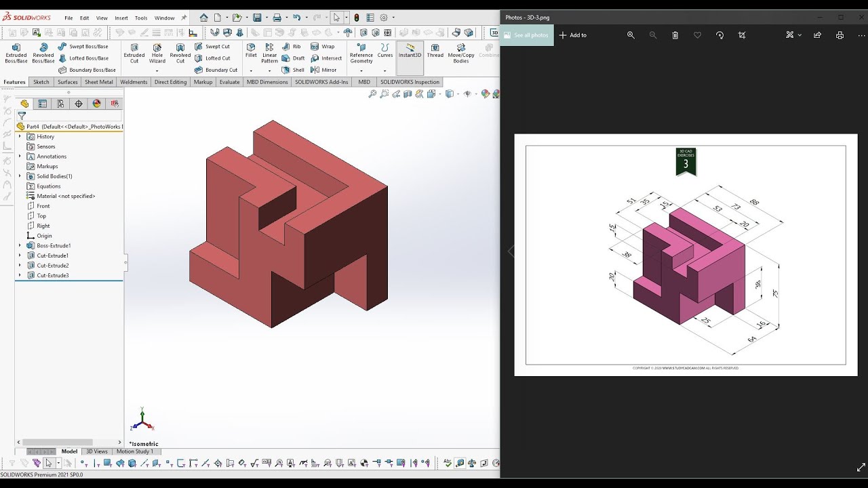Expand the Boss-Extrude1 feature

pos(20,245)
